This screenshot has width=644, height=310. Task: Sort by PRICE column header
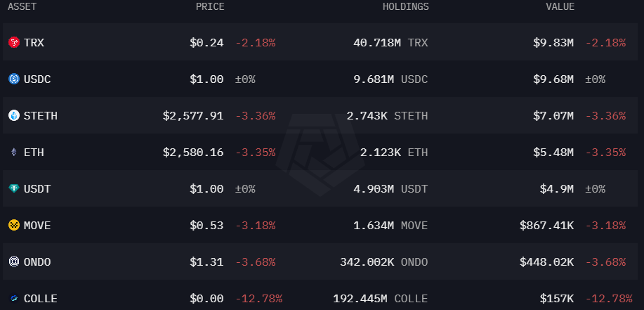210,6
